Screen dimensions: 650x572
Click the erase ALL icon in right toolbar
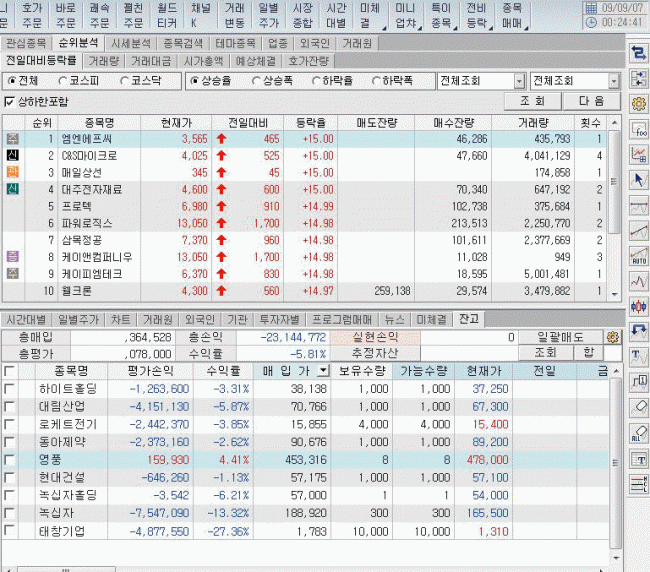tap(638, 434)
